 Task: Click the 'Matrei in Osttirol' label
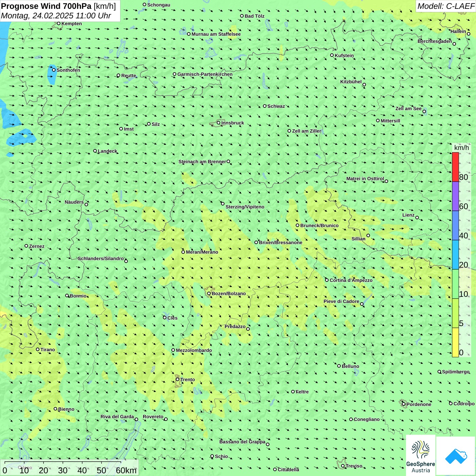point(365,179)
